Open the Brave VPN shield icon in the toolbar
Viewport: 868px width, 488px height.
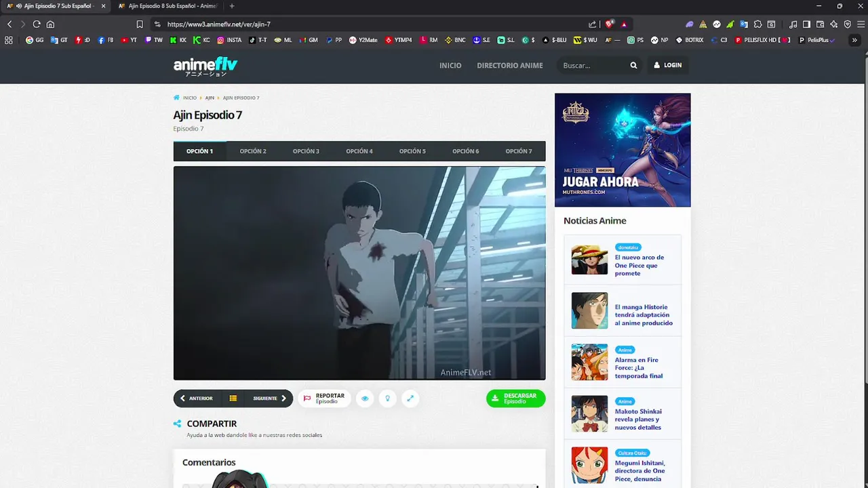(848, 24)
